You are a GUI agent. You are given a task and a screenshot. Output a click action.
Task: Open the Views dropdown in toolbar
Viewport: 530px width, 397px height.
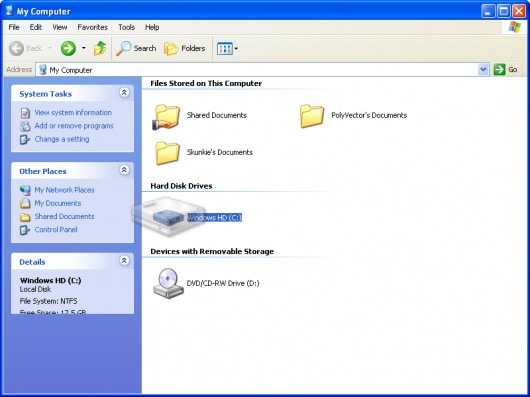227,49
